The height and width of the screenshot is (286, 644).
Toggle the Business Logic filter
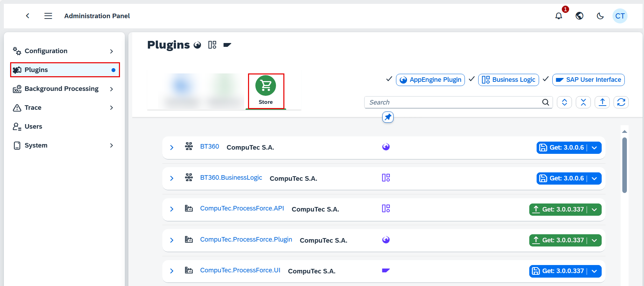tap(508, 80)
